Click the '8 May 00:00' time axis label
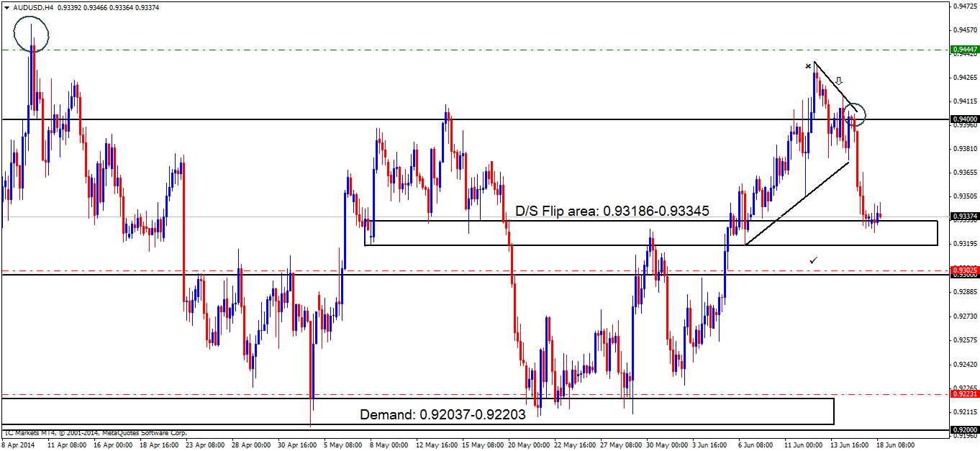 [390, 445]
